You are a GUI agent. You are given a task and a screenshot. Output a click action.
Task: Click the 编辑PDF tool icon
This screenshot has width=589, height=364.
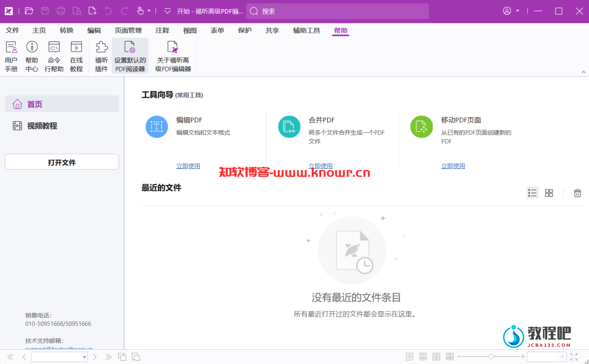point(157,126)
